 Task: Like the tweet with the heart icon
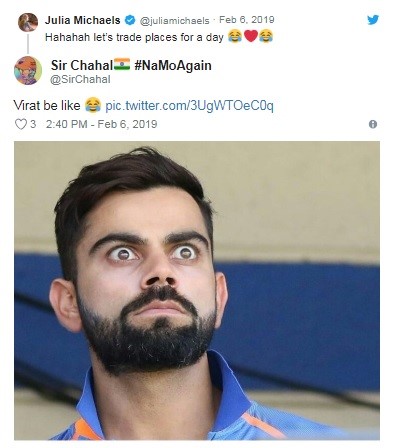[21, 124]
